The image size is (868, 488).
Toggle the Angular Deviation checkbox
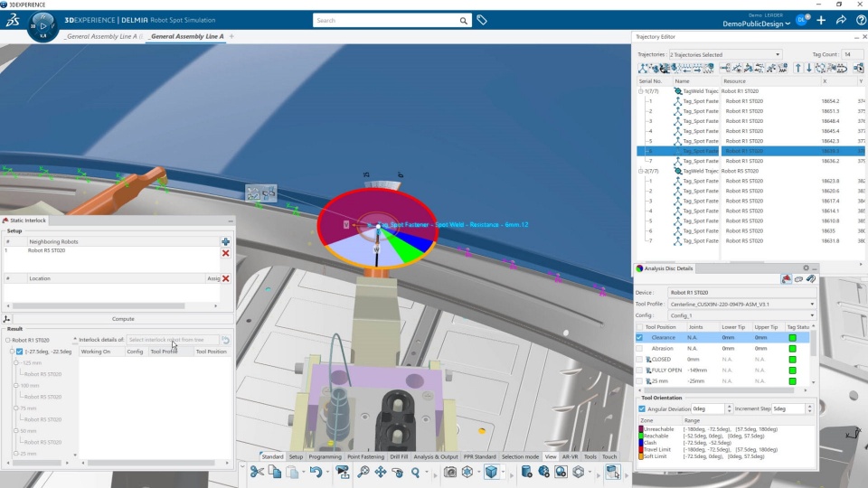click(x=642, y=408)
